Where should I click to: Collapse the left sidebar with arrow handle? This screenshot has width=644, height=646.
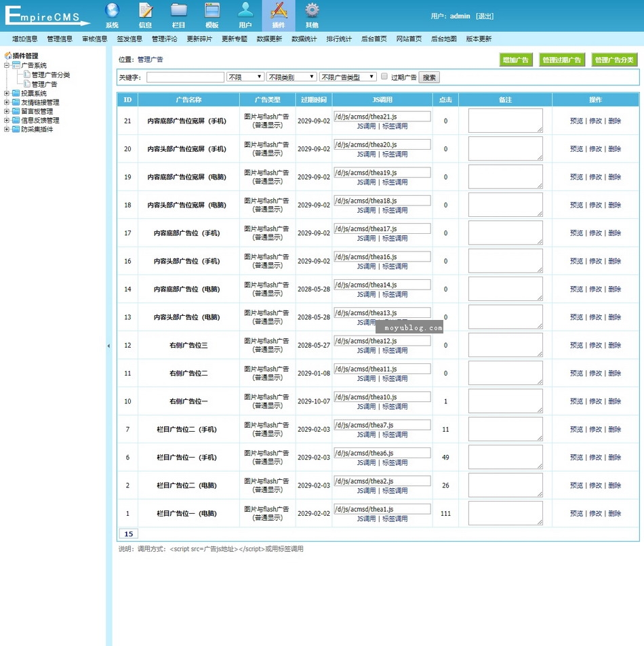pyautogui.click(x=108, y=346)
